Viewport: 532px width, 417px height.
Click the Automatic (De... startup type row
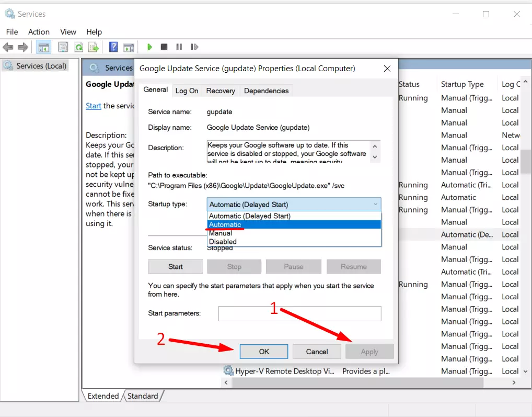[x=467, y=234]
